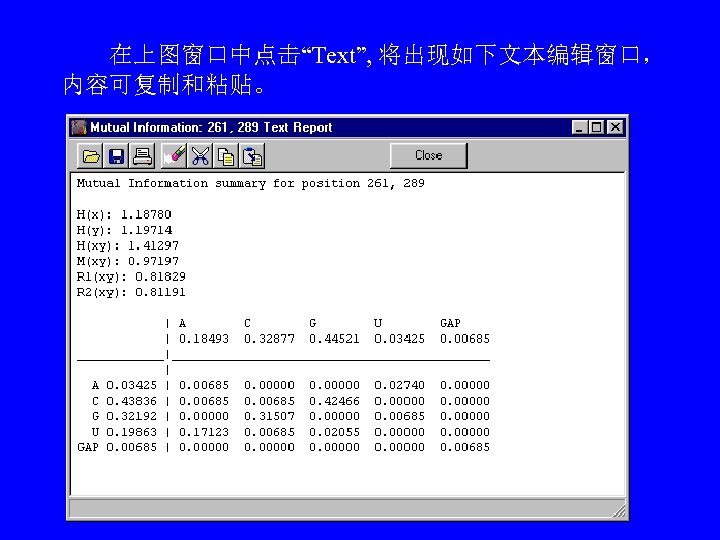Click the GAP column header
The width and height of the screenshot is (720, 540).
(x=450, y=323)
